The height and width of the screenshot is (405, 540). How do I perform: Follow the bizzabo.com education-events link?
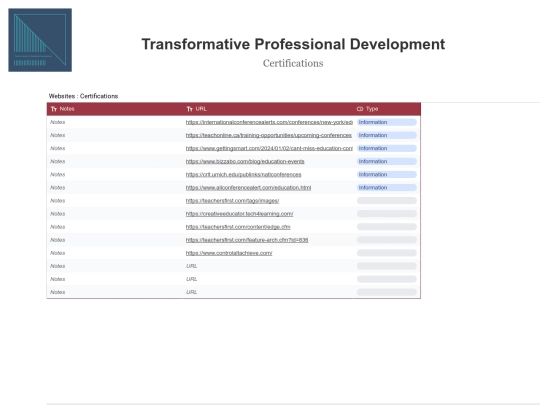245,162
